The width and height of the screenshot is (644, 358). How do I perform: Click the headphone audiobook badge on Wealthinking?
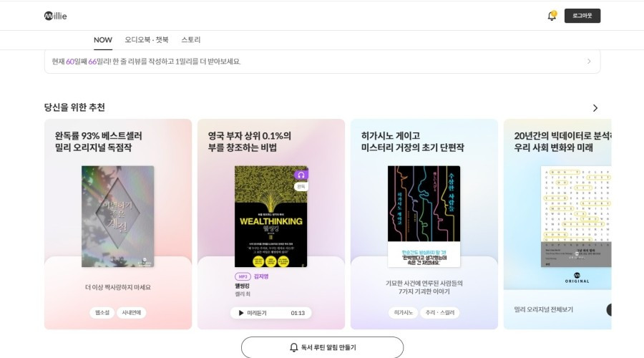click(301, 175)
